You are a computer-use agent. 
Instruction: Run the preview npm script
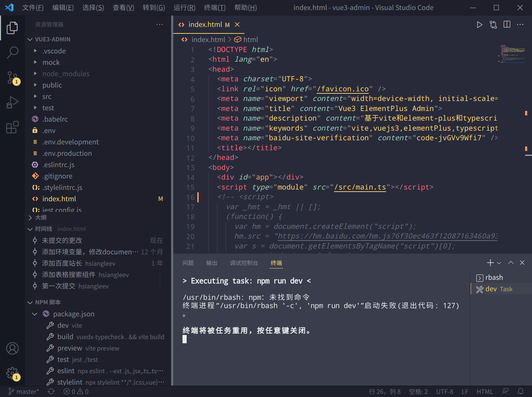98,348
